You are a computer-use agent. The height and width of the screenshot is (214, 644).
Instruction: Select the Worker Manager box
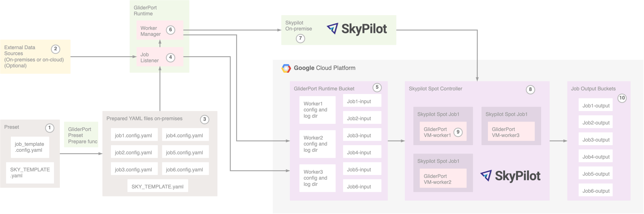coord(160,30)
